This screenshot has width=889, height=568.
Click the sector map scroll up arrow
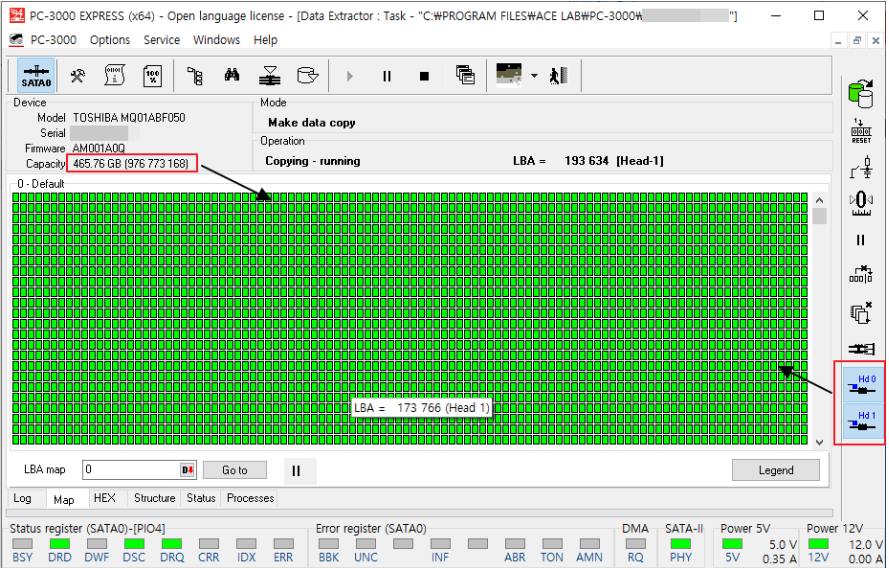[819, 200]
